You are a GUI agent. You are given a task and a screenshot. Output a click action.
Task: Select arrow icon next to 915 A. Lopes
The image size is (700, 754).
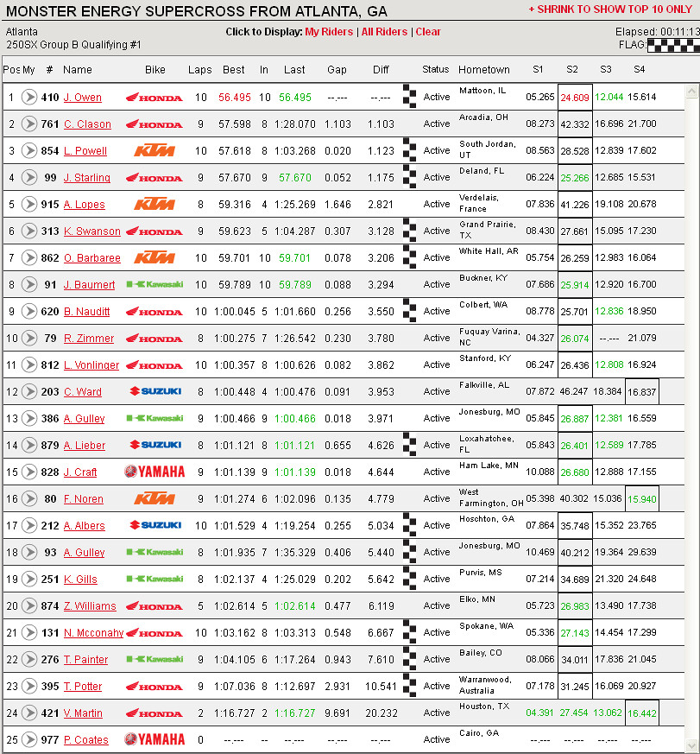pos(29,205)
